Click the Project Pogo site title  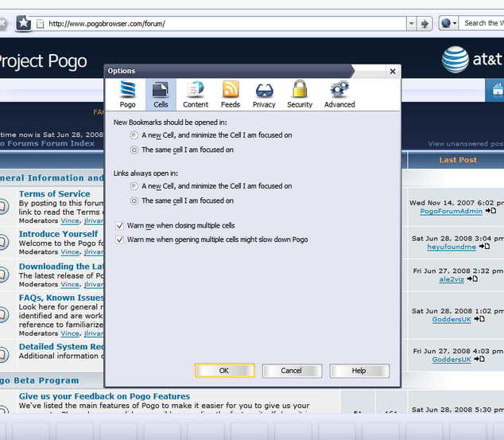pos(43,60)
